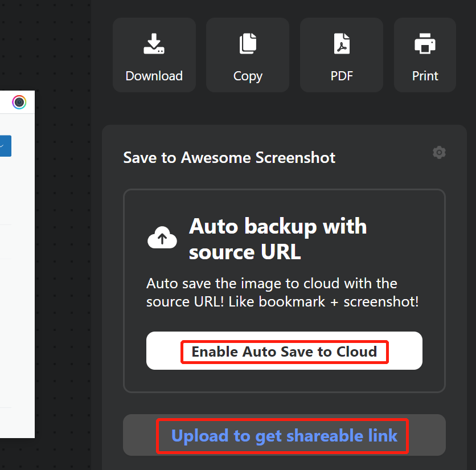Click the download tray arrow icon
The height and width of the screenshot is (470, 476).
pyautogui.click(x=154, y=44)
